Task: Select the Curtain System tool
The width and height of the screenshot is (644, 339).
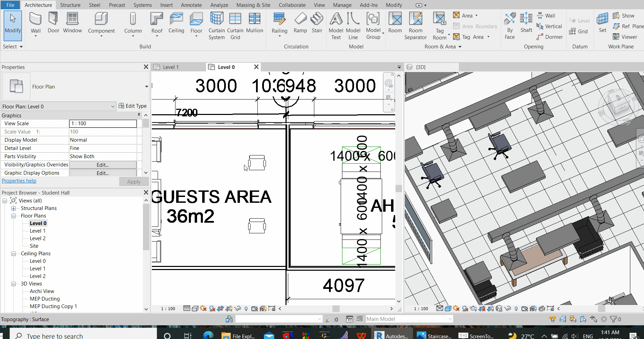Action: tap(217, 26)
